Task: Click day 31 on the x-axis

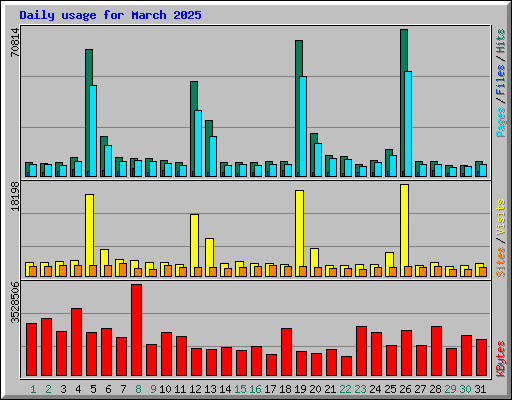Action: 480,389
